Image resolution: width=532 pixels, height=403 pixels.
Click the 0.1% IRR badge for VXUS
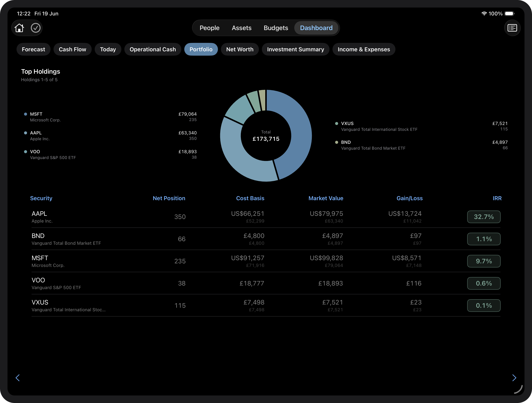pos(484,305)
